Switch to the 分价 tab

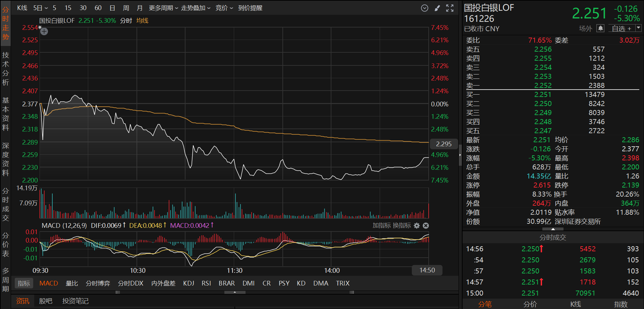pos(530,304)
